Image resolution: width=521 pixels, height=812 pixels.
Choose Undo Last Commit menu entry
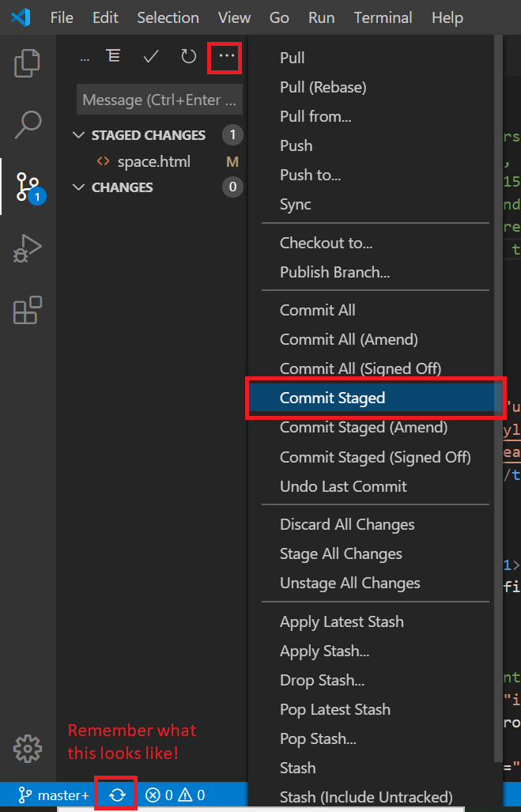pos(343,486)
